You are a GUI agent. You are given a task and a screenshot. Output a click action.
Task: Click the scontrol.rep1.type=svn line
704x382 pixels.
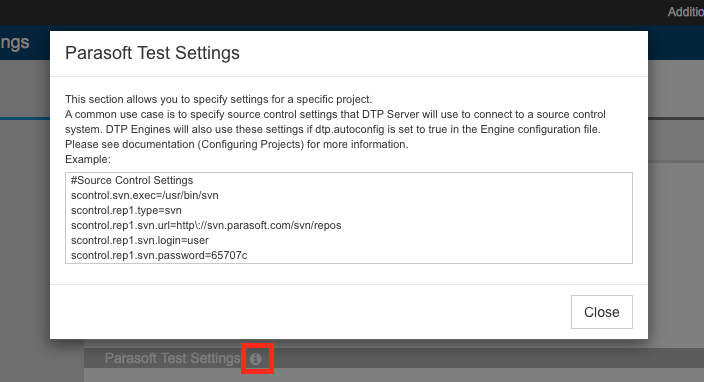(126, 210)
